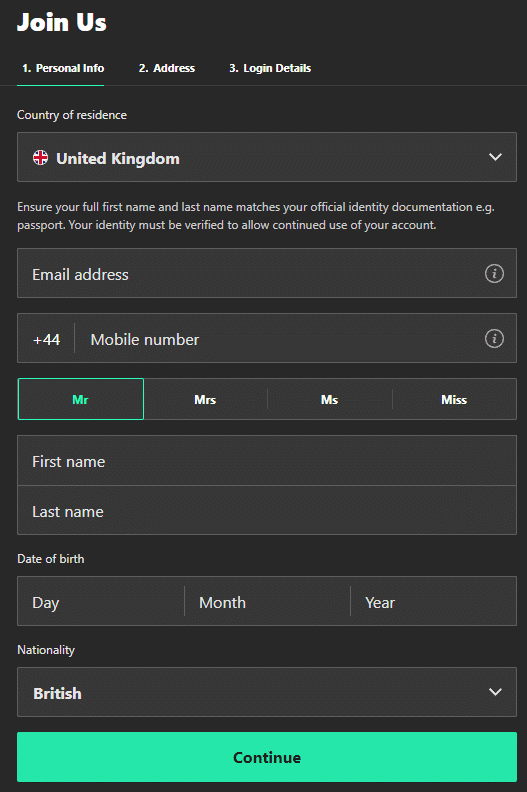Select the Mr title option

tap(81, 399)
